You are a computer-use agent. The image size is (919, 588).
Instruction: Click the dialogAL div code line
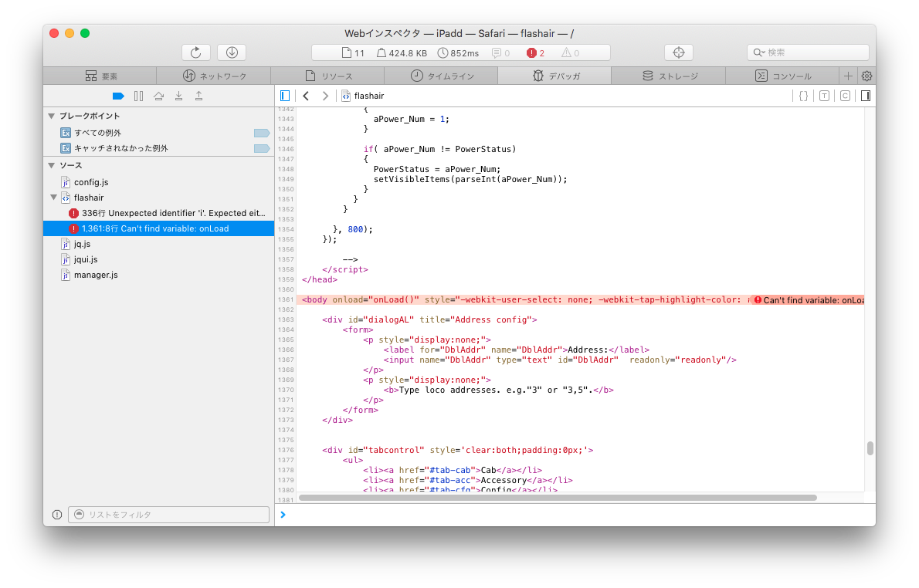[429, 319]
